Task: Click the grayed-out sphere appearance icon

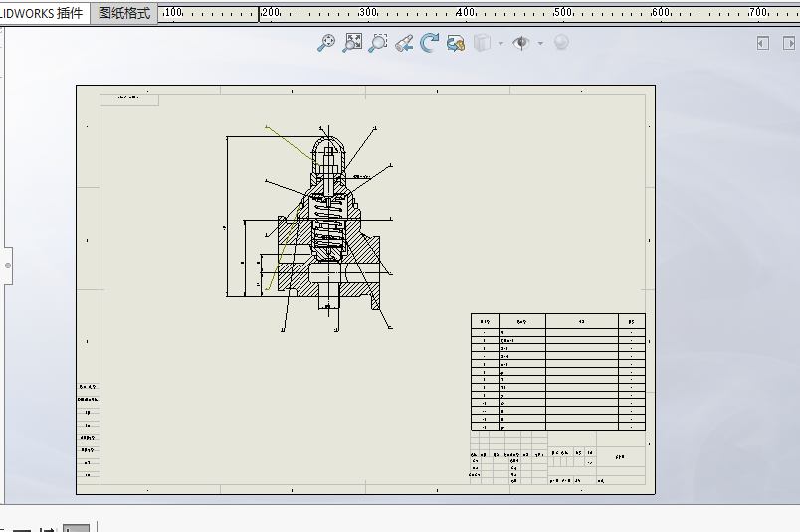Action: pos(561,43)
